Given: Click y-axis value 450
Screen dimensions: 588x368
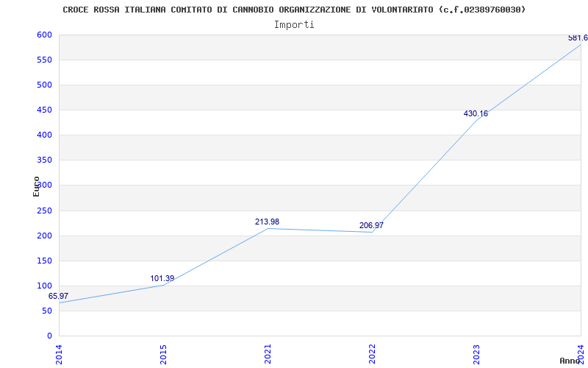Looking at the screenshot, I should point(44,110).
